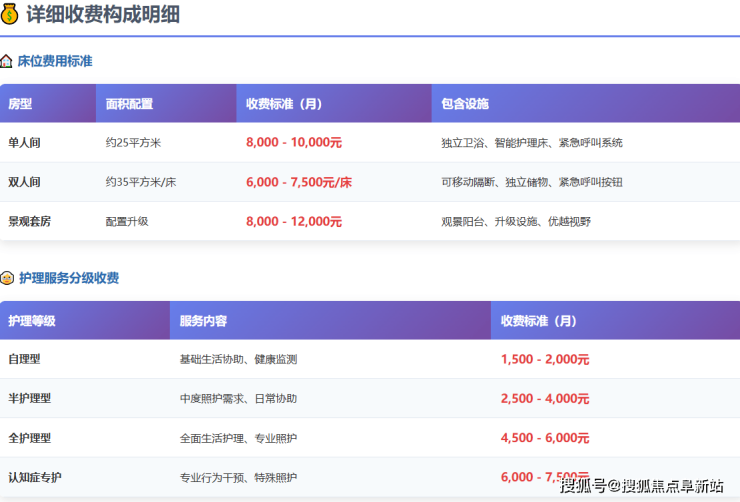Click the house icon next to 床位费用标准
Viewport: 740px width, 502px height.
pyautogui.click(x=7, y=61)
